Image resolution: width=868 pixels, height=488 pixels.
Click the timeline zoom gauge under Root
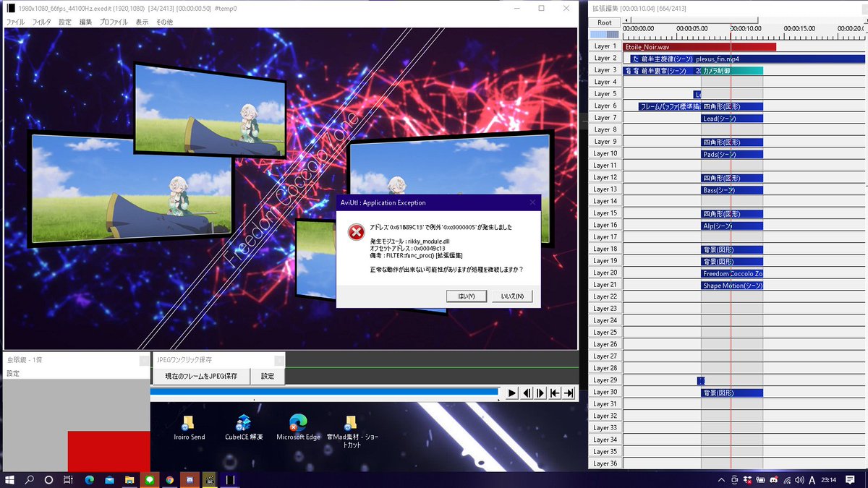pyautogui.click(x=605, y=34)
